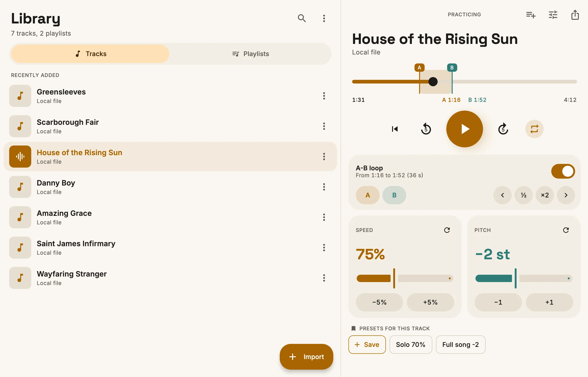This screenshot has width=588, height=377.
Task: Reset pitch to default
Action: coord(566,230)
